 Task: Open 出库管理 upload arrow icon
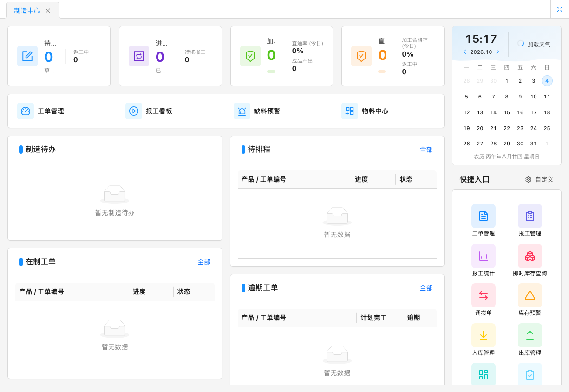pos(530,335)
